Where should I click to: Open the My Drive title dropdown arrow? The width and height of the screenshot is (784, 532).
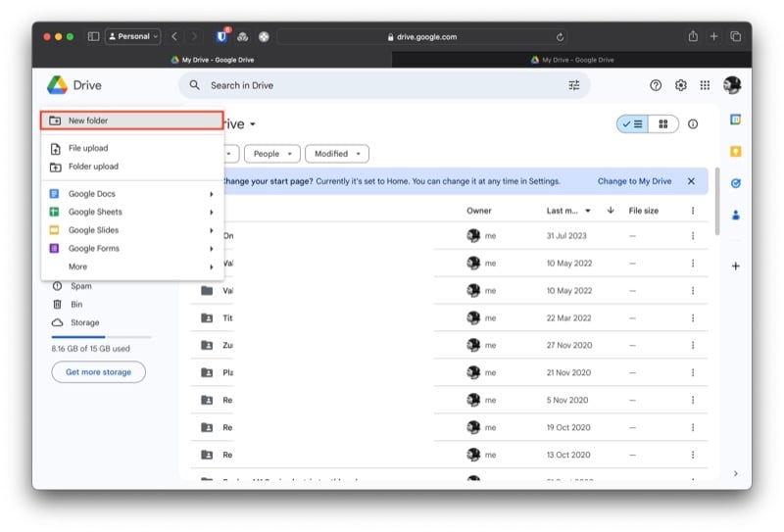coord(253,124)
